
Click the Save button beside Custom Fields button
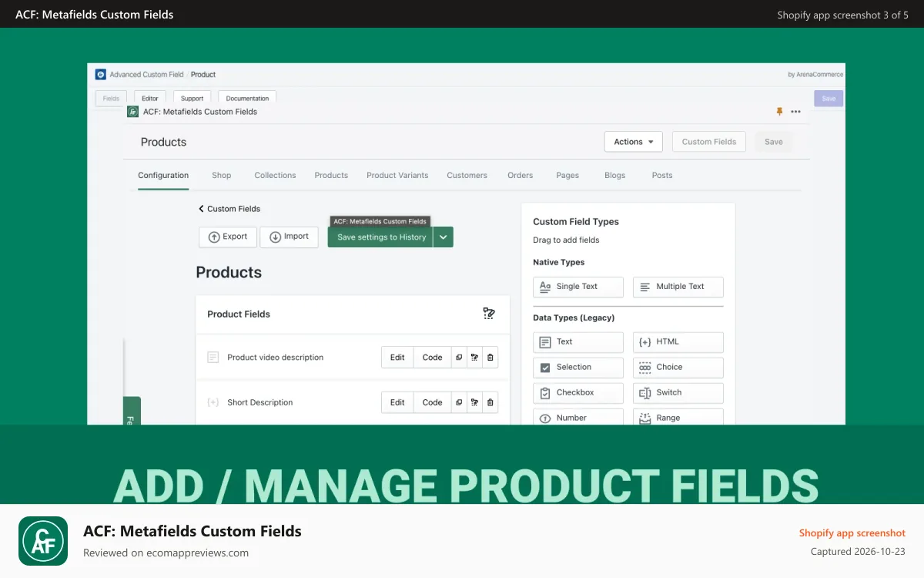774,142
